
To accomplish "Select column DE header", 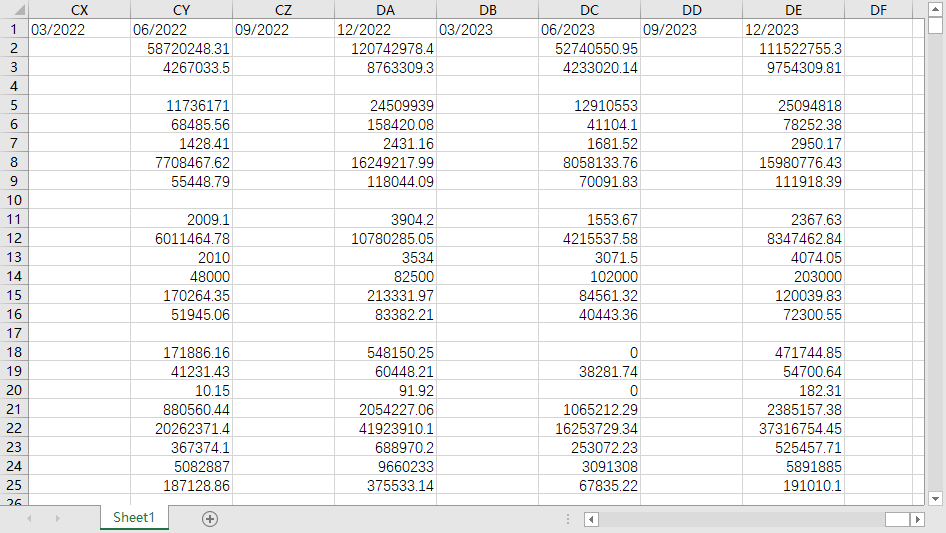I will pos(793,10).
